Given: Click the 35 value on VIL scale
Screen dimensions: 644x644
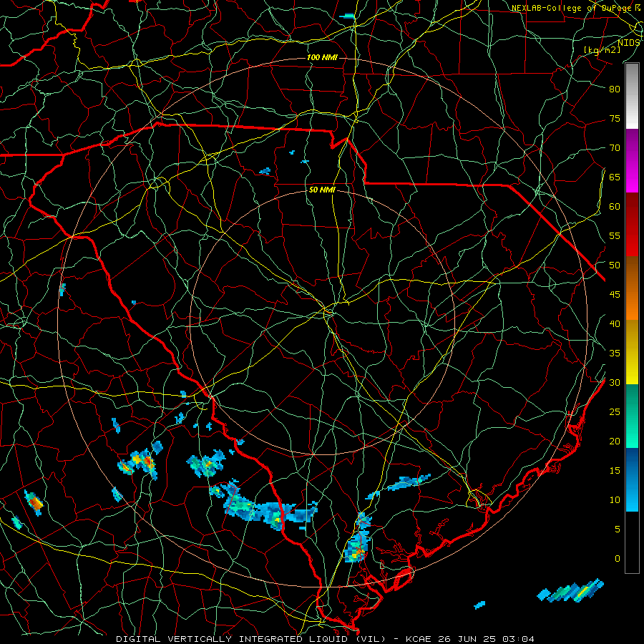Looking at the screenshot, I should tap(615, 353).
